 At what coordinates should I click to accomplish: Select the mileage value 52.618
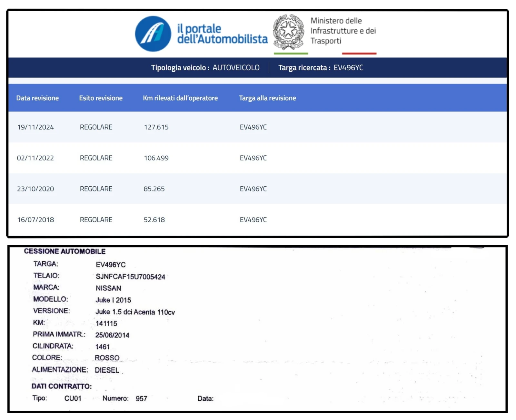point(154,220)
